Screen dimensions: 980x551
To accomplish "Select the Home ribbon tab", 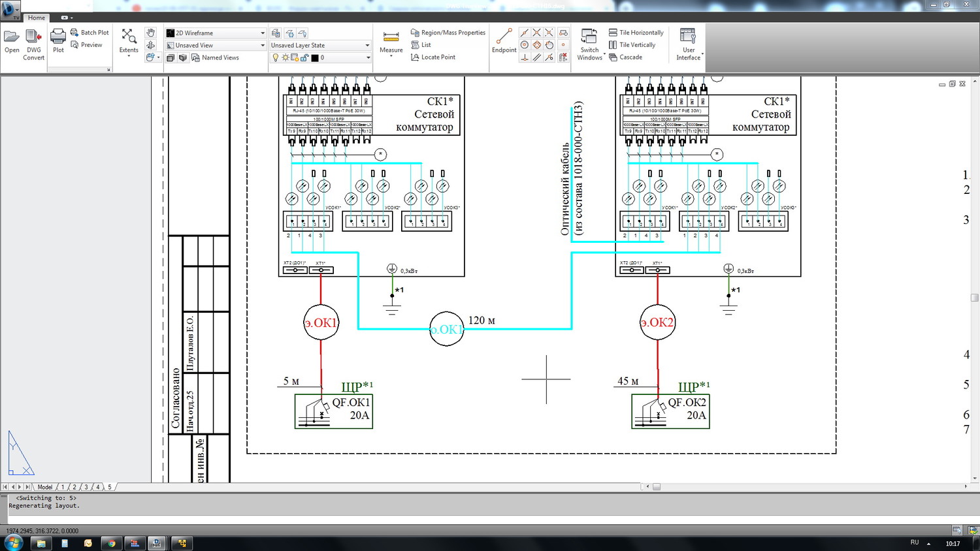I will tap(37, 18).
